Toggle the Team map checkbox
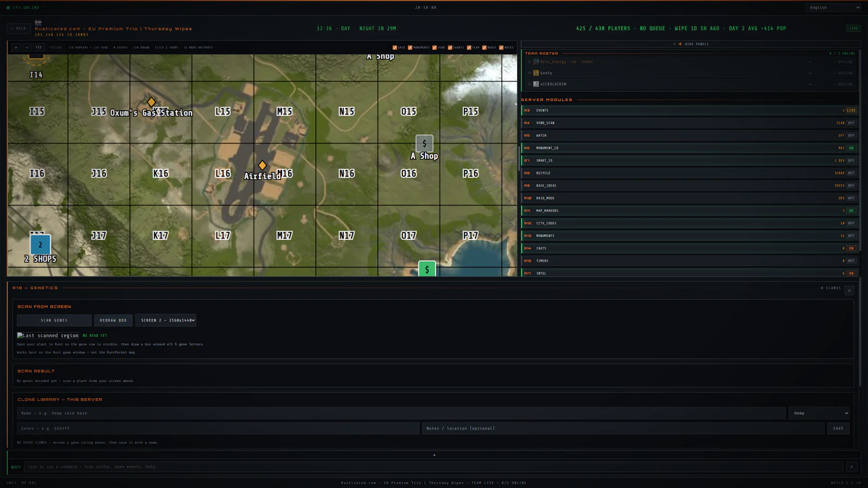 point(469,48)
